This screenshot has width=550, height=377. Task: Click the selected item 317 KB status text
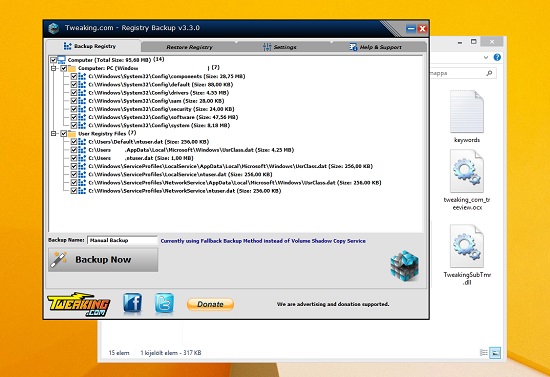(171, 353)
